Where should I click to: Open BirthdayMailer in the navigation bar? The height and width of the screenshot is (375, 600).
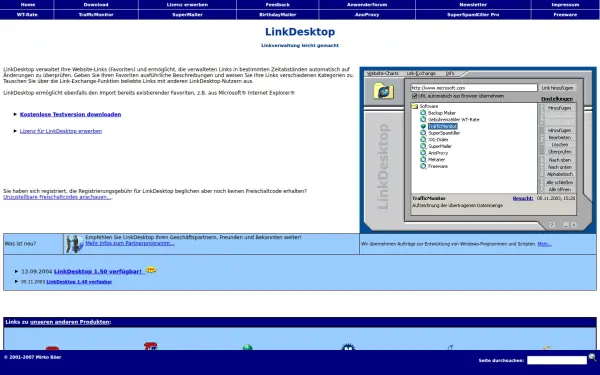[277, 15]
